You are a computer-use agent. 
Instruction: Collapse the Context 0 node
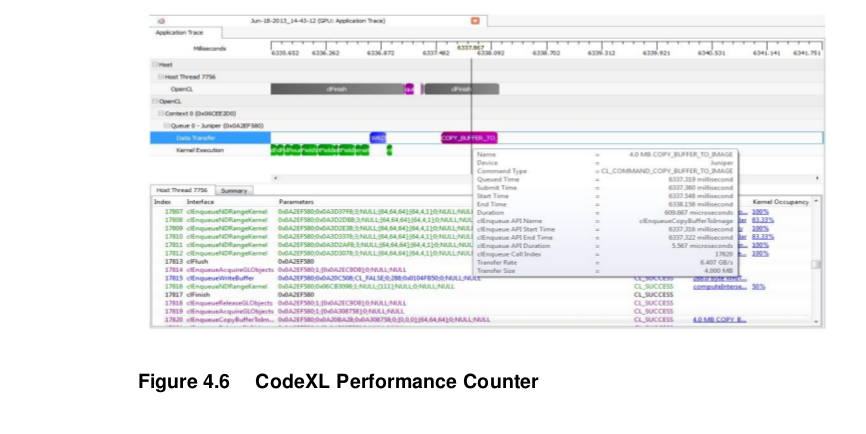(161, 113)
